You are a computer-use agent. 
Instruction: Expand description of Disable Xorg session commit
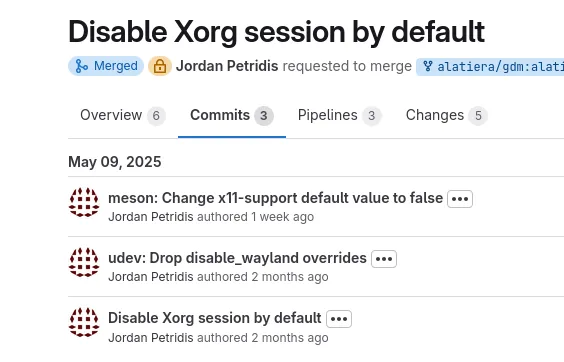(x=339, y=319)
